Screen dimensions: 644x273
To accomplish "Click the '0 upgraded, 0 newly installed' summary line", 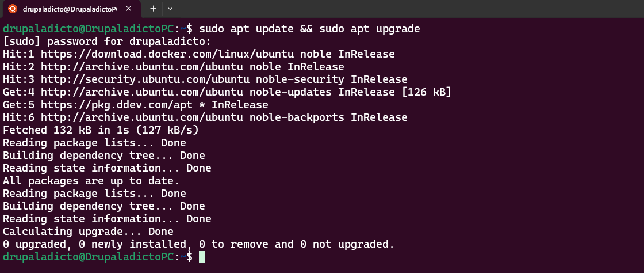I will (198, 244).
